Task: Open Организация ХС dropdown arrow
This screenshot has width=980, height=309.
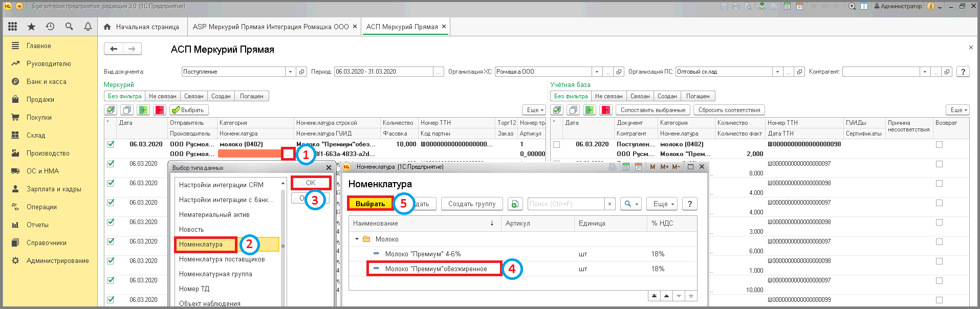Action: (x=597, y=72)
